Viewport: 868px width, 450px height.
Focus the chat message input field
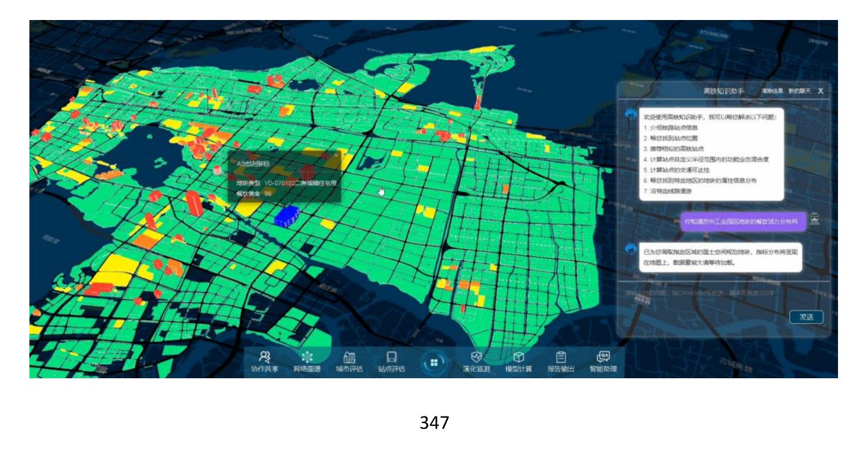click(723, 292)
